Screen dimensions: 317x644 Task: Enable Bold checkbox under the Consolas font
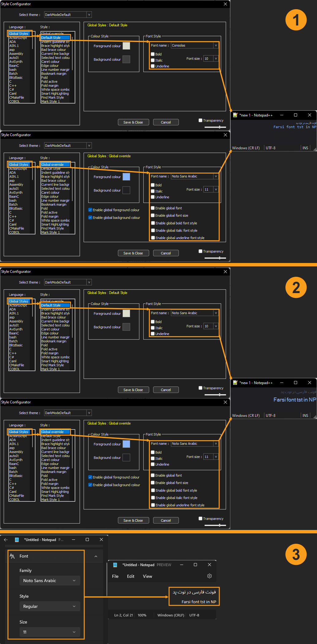tap(153, 54)
